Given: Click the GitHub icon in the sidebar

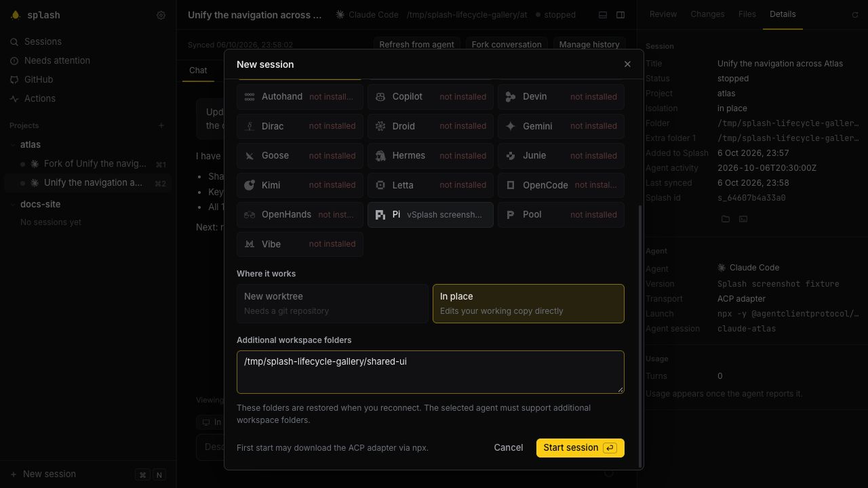Looking at the screenshot, I should coord(14,80).
